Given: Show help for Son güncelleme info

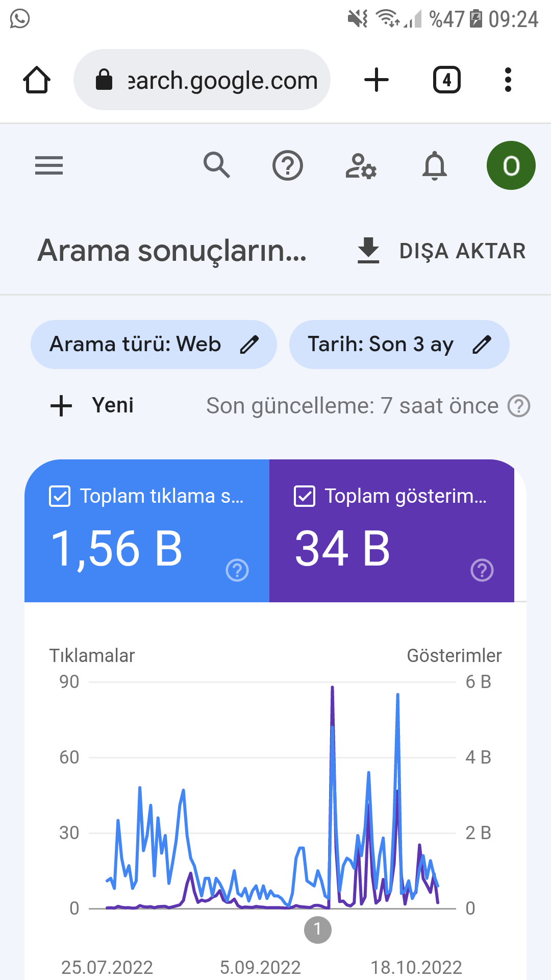Looking at the screenshot, I should [x=519, y=406].
